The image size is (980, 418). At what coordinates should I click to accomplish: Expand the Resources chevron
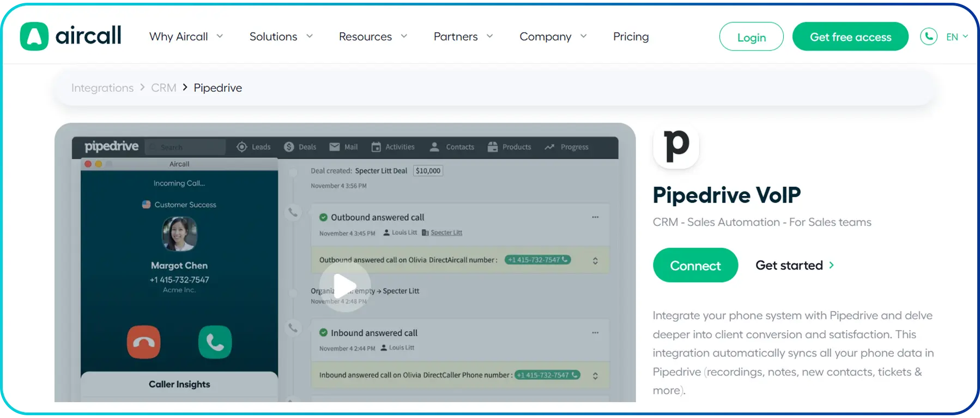[x=404, y=36]
